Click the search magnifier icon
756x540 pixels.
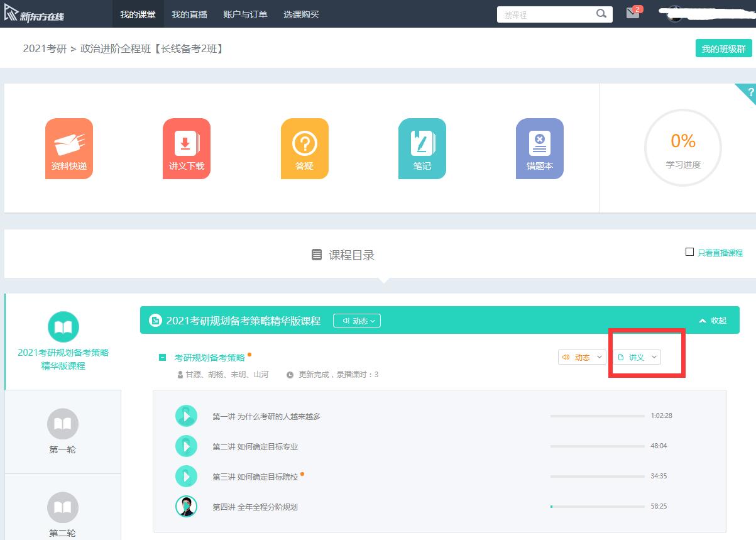[x=601, y=14]
